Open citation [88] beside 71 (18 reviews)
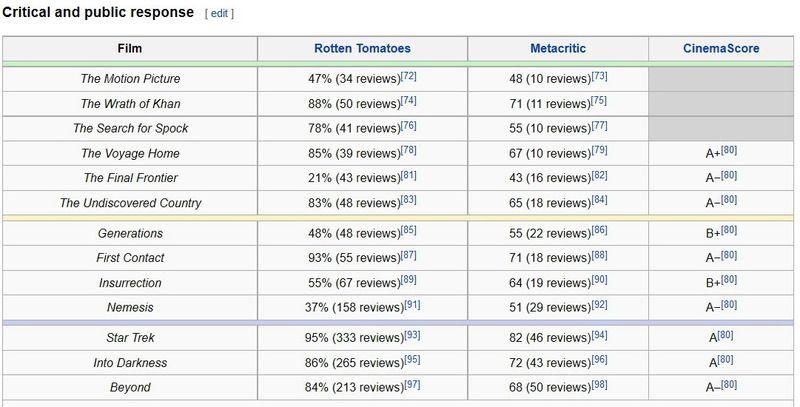The width and height of the screenshot is (800, 407). pyautogui.click(x=599, y=255)
